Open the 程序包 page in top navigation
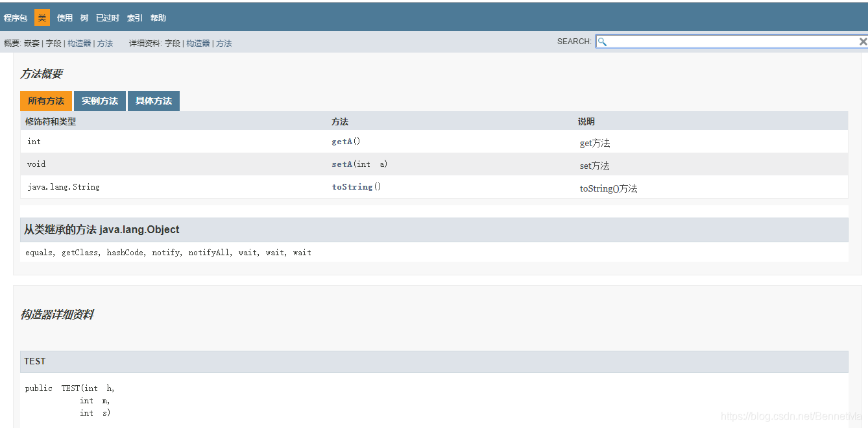 click(x=16, y=18)
